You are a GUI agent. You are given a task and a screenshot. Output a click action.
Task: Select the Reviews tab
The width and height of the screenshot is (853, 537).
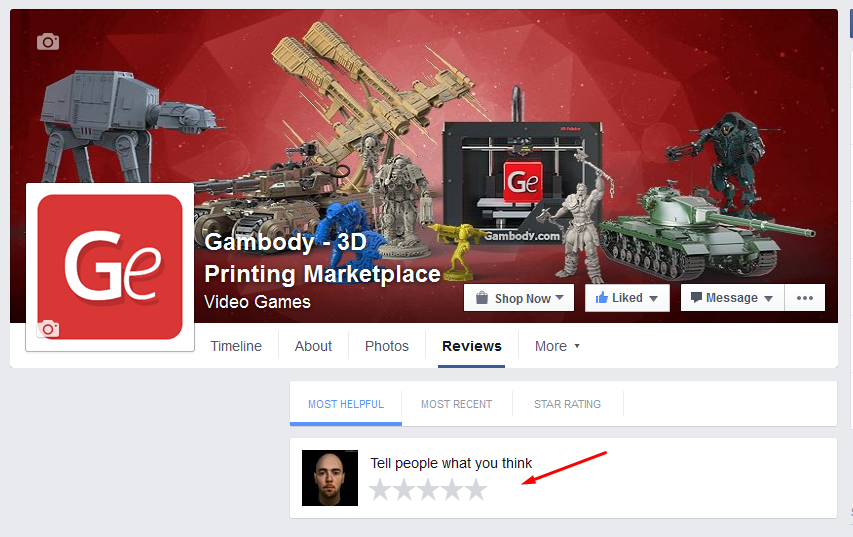click(472, 346)
